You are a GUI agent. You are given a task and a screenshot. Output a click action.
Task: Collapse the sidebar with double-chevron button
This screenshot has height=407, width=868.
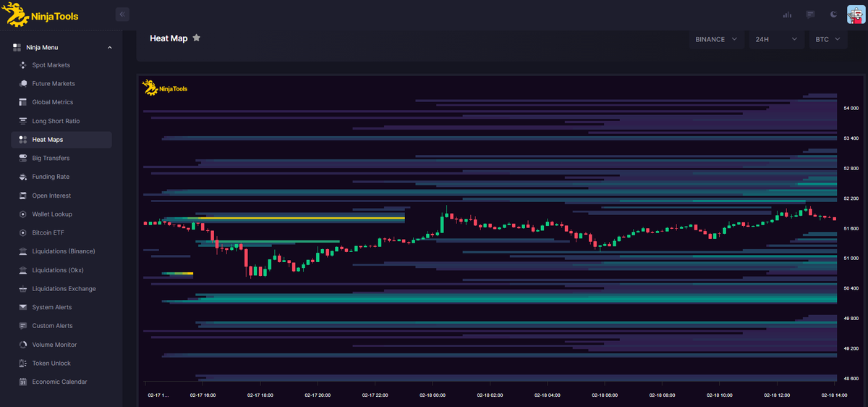122,14
